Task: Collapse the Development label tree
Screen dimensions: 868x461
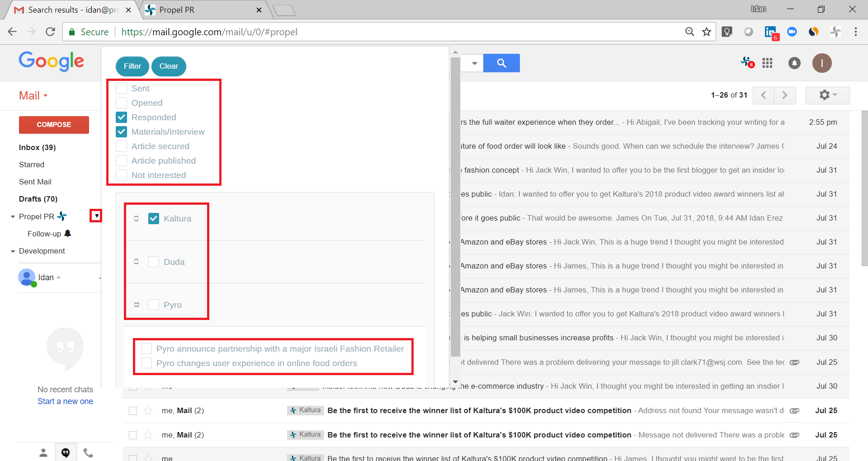Action: point(13,251)
